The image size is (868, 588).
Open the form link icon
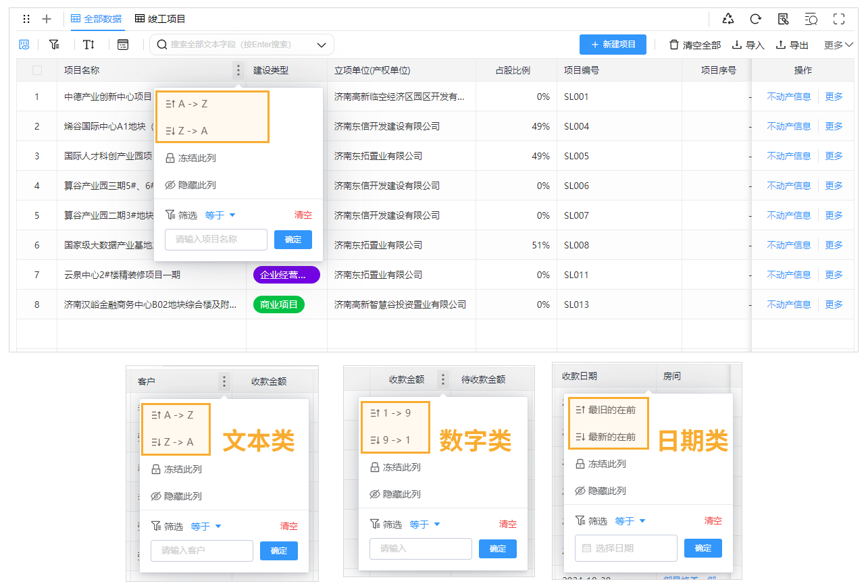784,19
